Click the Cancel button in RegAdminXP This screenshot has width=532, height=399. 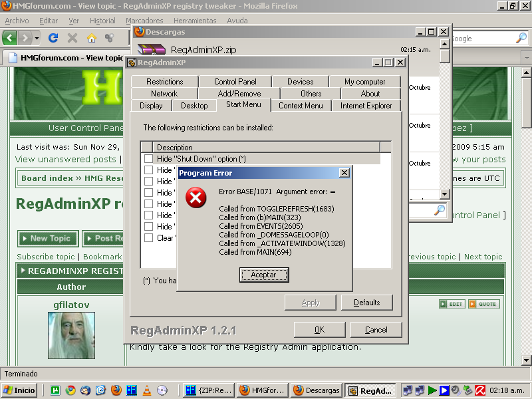click(x=376, y=330)
